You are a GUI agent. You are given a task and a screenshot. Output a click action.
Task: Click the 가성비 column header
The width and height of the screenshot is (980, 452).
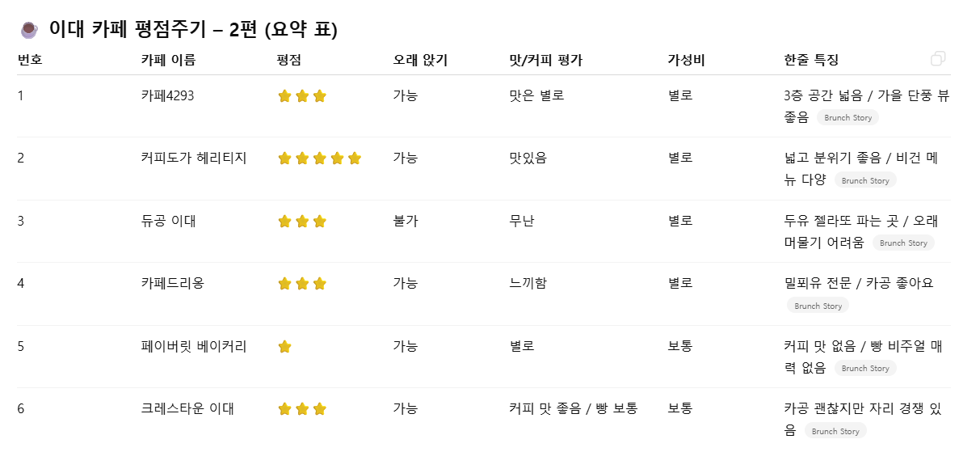pos(686,60)
